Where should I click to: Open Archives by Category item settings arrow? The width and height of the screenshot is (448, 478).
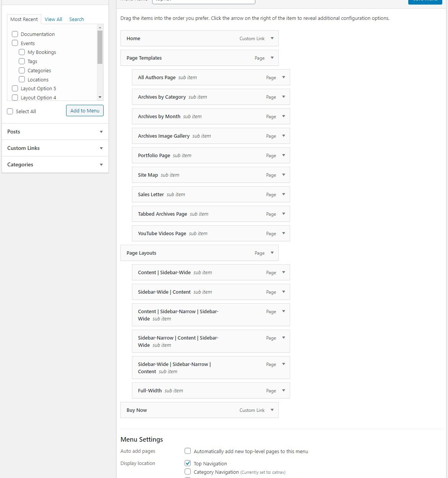tap(284, 97)
